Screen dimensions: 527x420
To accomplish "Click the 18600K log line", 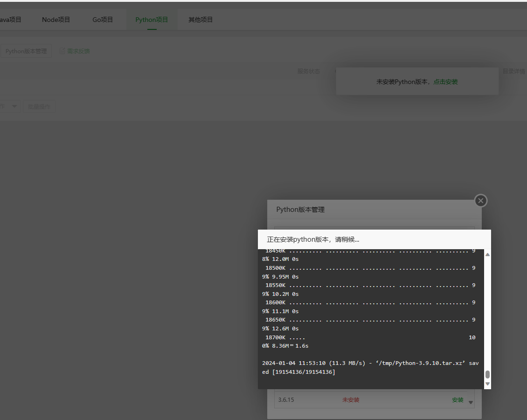I will 370,303.
